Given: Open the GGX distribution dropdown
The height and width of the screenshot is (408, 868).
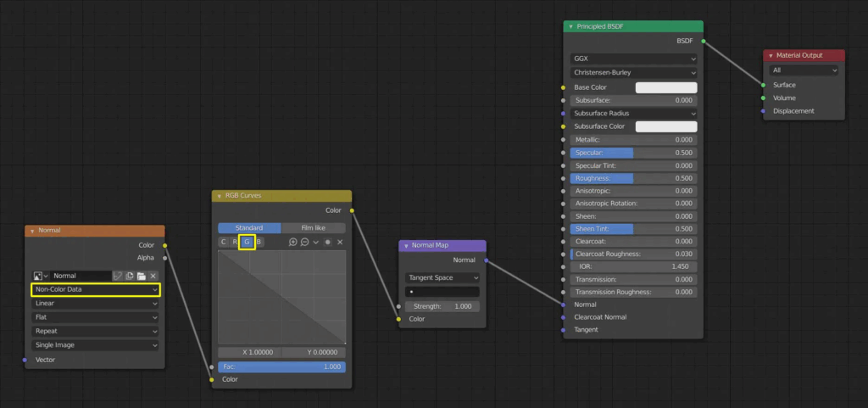Looking at the screenshot, I should click(633, 59).
